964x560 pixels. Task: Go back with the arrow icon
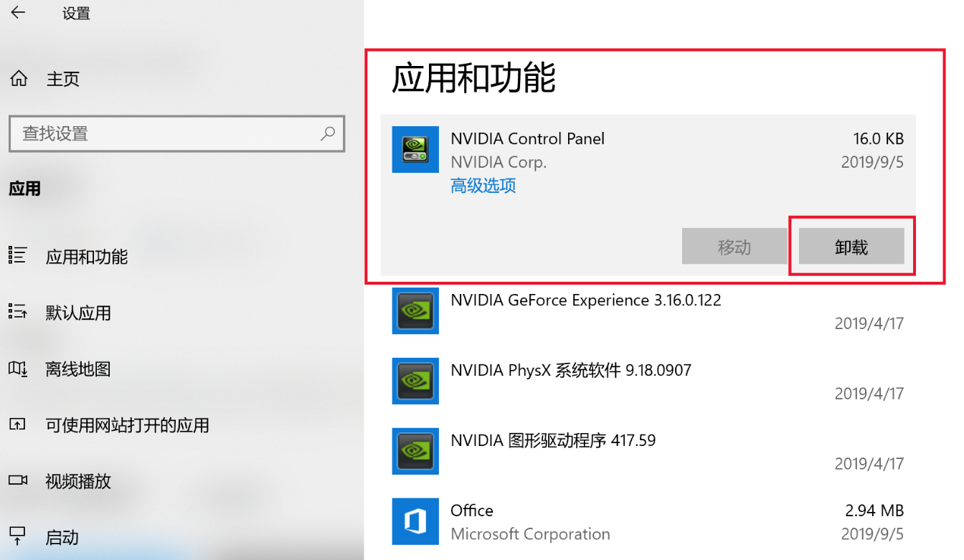click(18, 13)
